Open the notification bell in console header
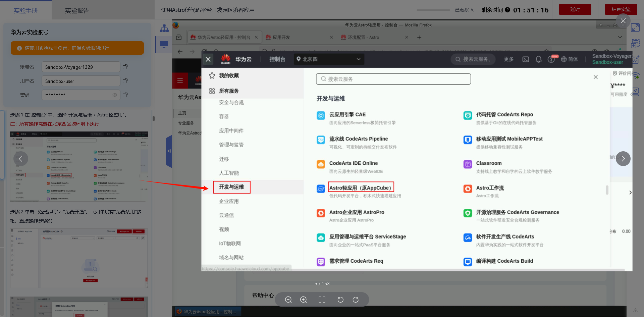 coord(539,59)
